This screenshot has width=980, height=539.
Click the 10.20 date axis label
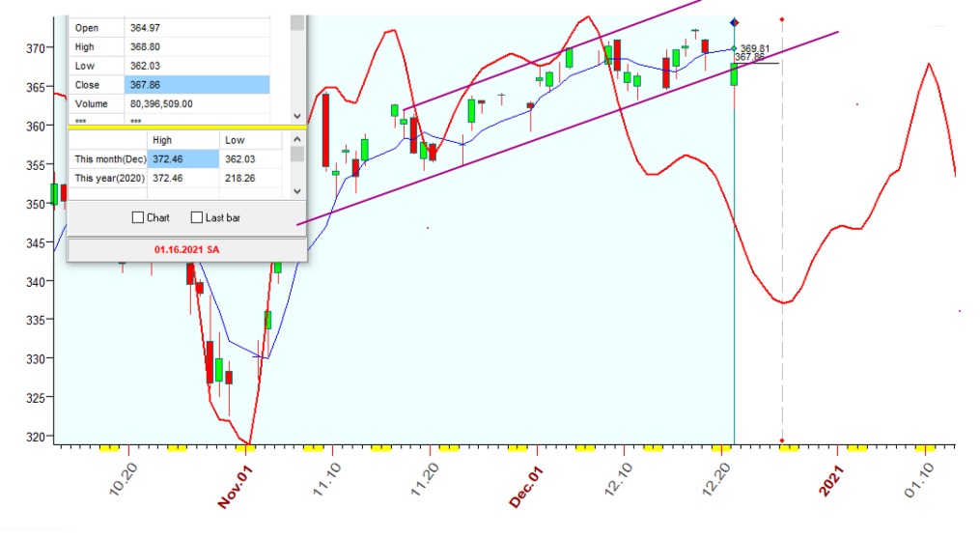(124, 480)
